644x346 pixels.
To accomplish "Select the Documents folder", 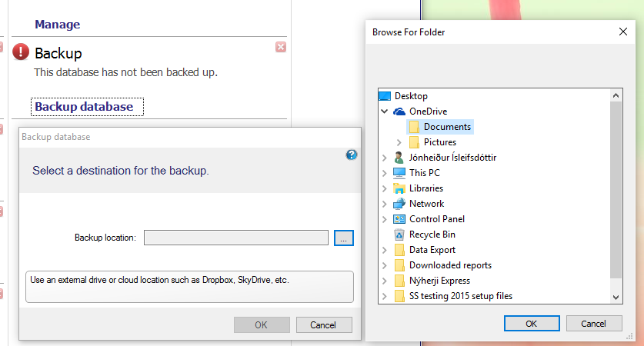I will [x=440, y=127].
